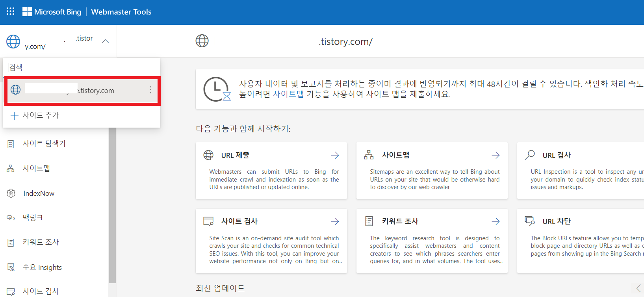Open 키워드 조사 in sidebar

coord(41,242)
